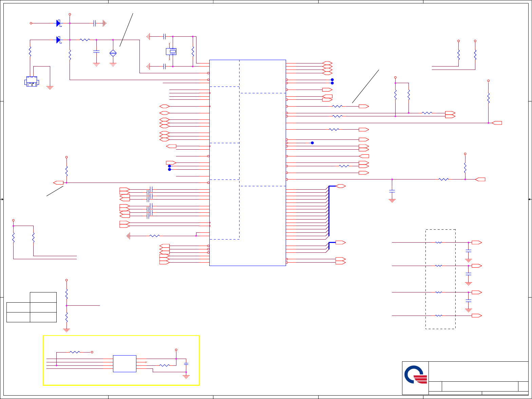Select the ground symbol beside the connector
Image resolution: width=532 pixels, height=399 pixels.
[x=50, y=88]
